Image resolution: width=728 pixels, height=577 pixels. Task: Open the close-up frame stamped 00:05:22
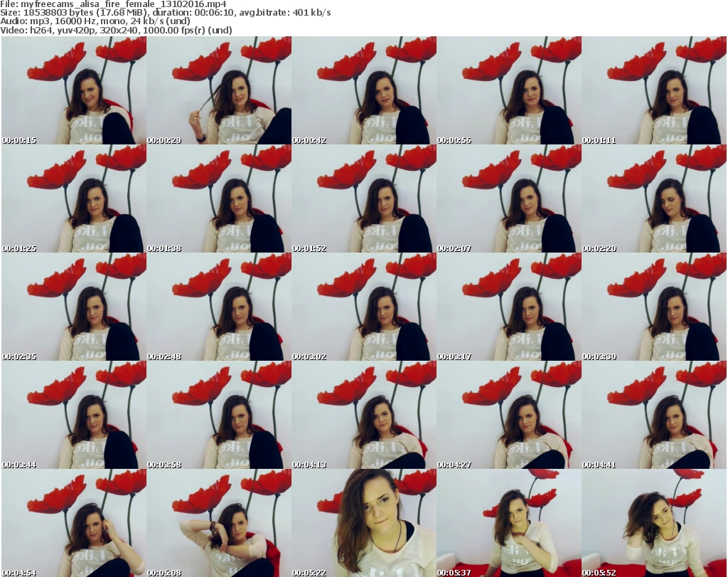point(364,523)
